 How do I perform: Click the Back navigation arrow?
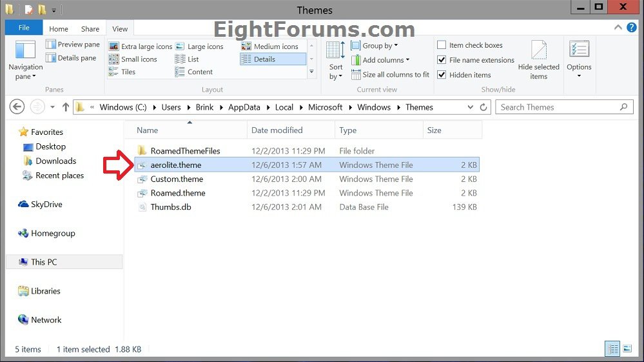(17, 107)
